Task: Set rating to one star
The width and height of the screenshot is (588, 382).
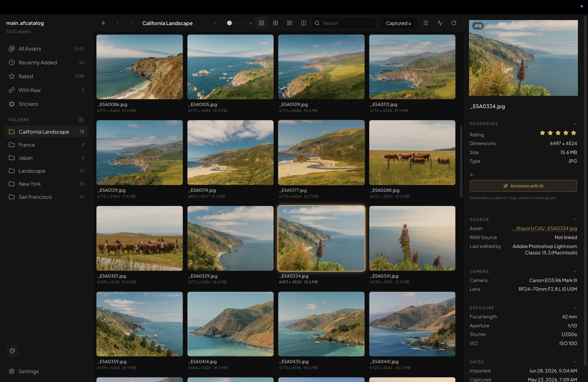Action: click(x=542, y=133)
